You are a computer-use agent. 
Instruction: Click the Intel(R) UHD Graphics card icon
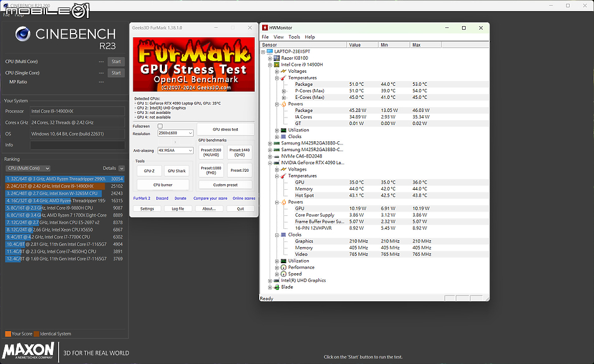(x=276, y=281)
